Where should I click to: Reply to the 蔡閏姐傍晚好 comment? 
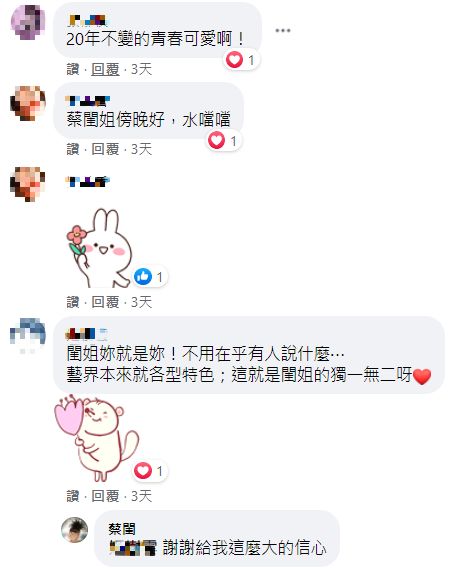[x=105, y=149]
